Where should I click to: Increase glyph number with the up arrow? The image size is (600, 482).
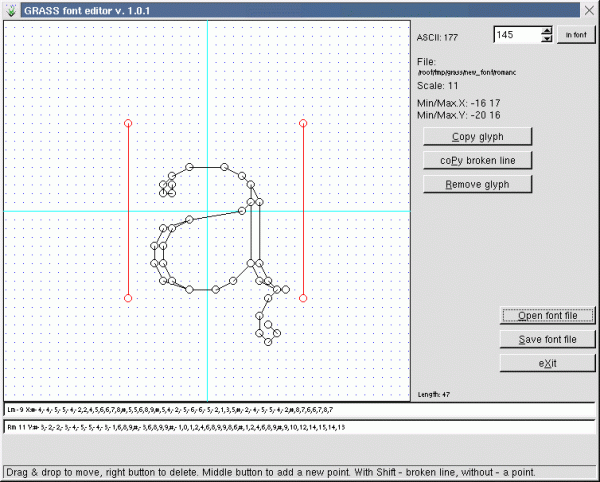[x=546, y=30]
